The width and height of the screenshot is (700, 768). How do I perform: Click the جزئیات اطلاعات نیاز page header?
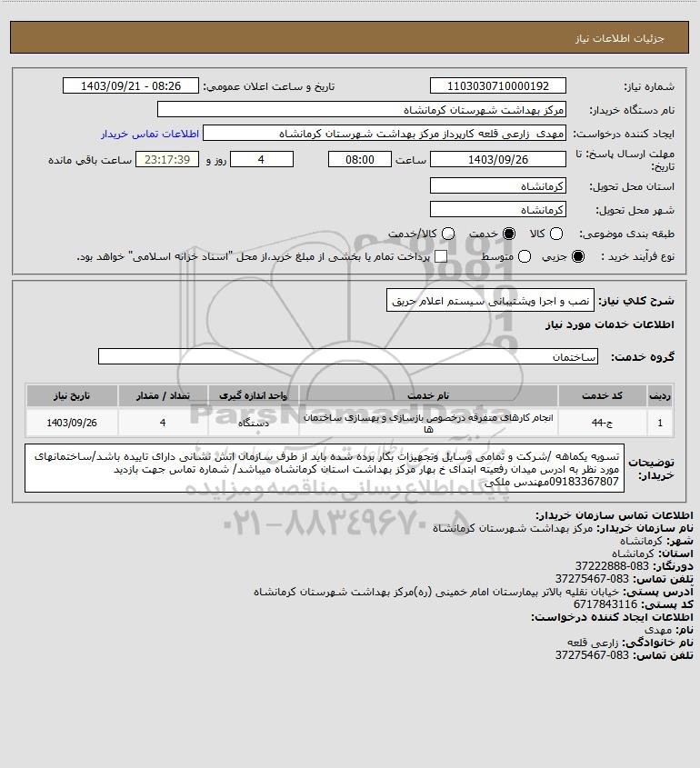[x=620, y=38]
